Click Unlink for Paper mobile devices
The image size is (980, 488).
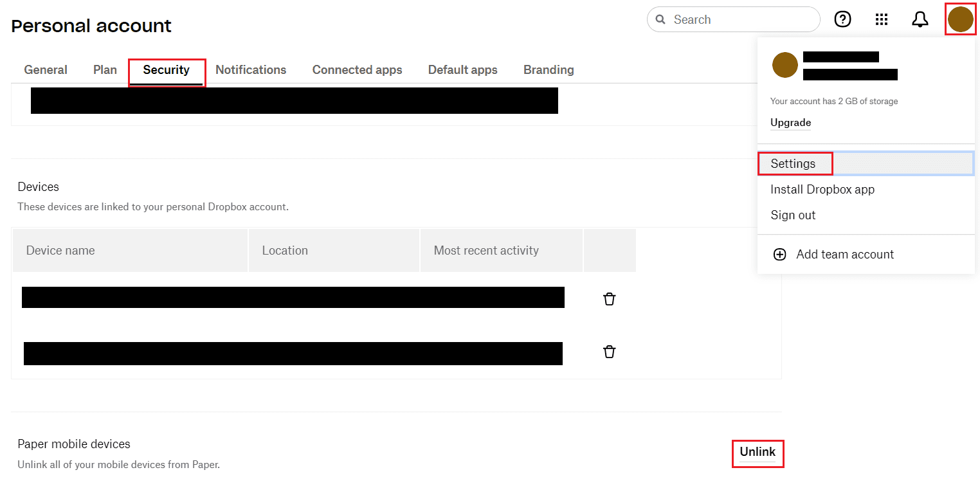(x=758, y=452)
